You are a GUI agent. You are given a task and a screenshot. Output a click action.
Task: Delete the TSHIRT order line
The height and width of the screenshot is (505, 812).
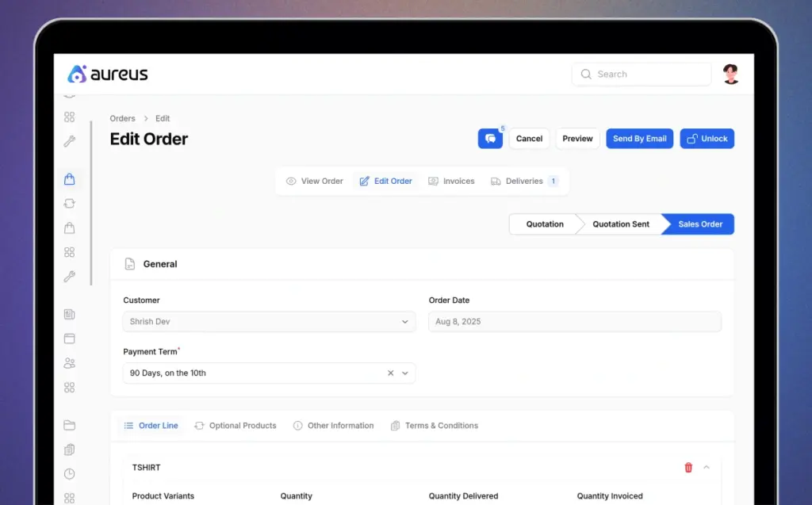(x=688, y=468)
